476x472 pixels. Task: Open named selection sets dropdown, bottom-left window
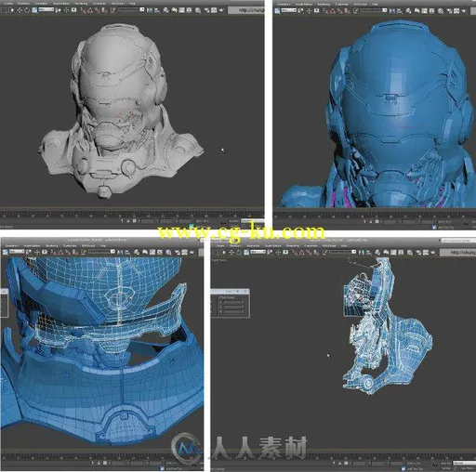[x=101, y=252]
